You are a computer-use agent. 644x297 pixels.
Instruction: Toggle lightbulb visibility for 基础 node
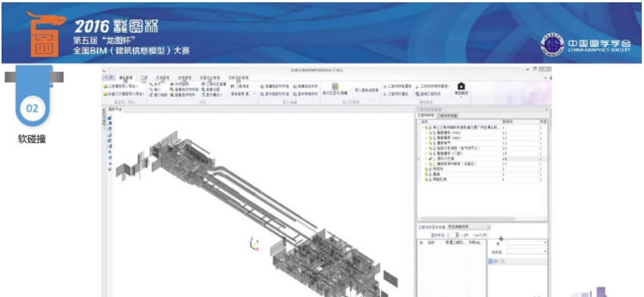430,174
